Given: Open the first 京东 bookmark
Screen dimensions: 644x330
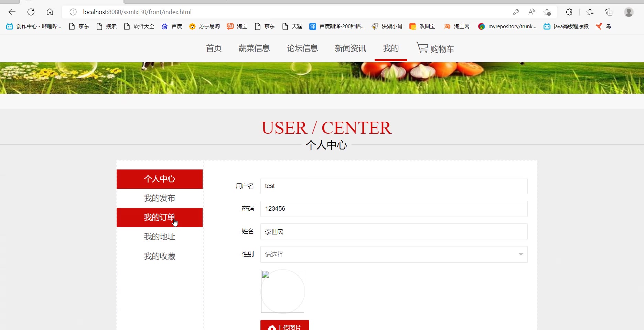Looking at the screenshot, I should (x=79, y=26).
